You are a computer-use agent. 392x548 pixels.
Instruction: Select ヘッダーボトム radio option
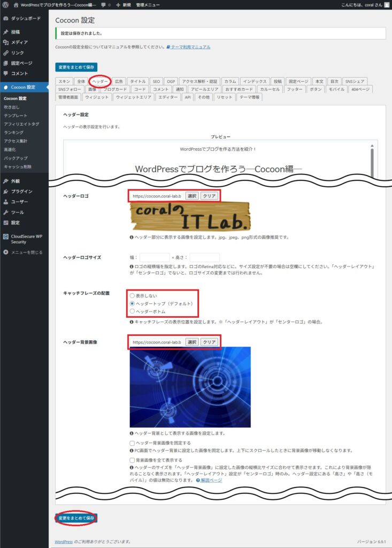click(132, 311)
